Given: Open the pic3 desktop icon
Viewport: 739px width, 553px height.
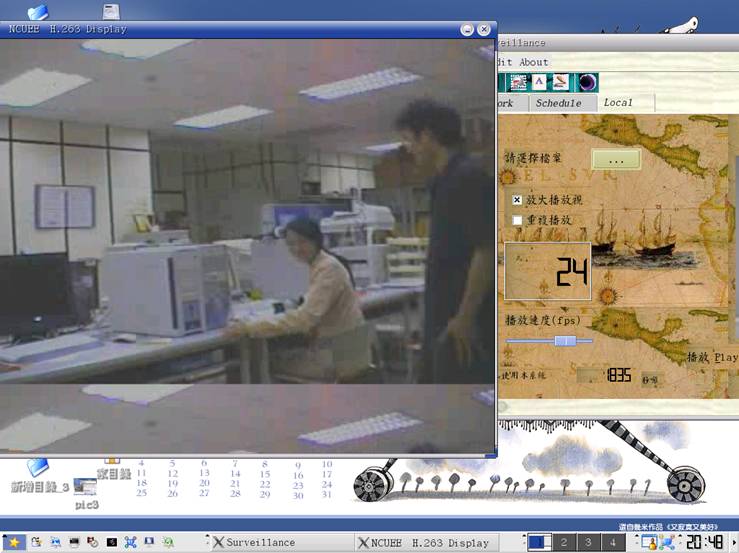Looking at the screenshot, I should (86, 490).
